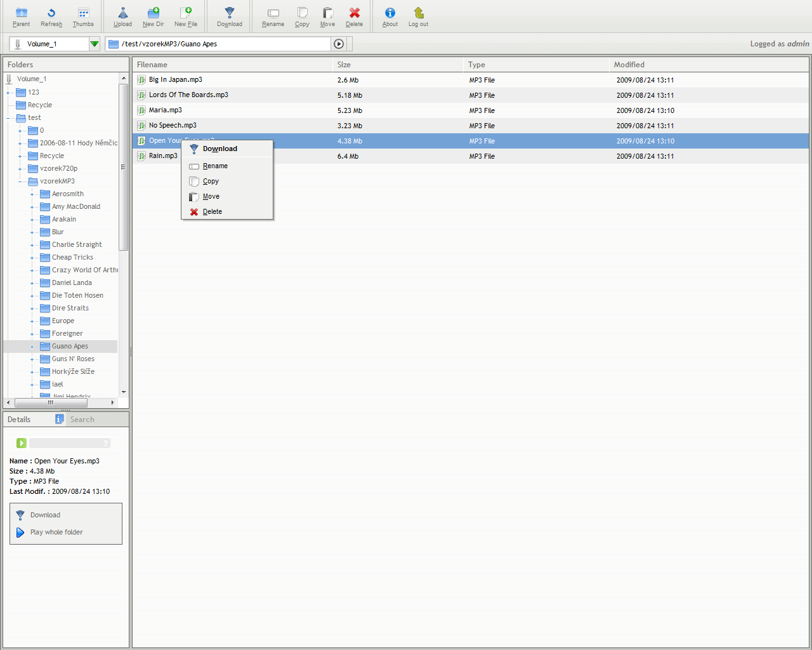The width and height of the screenshot is (812, 650).
Task: Choose Rename in the context menu
Action: (x=227, y=166)
